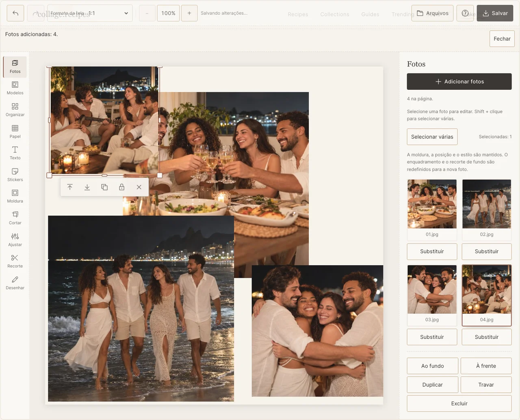Send photo to back in floating toolbar
The height and width of the screenshot is (420, 520).
[x=87, y=187]
